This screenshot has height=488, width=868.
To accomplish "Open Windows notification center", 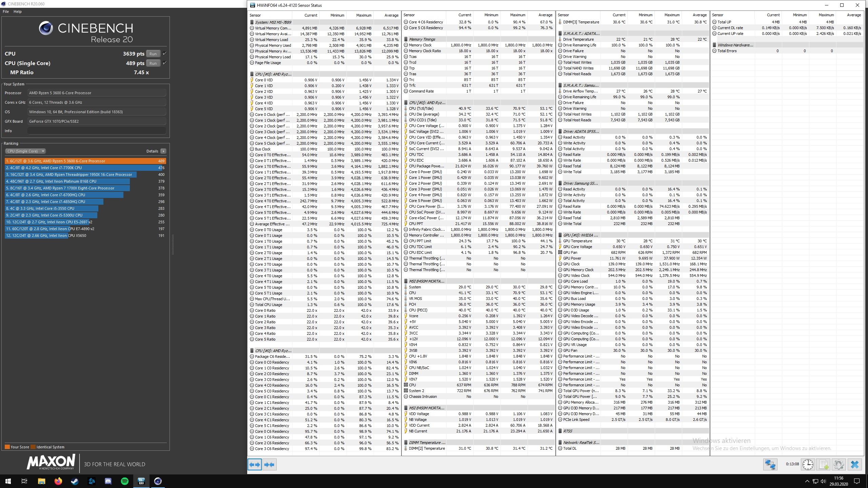I will 856,481.
